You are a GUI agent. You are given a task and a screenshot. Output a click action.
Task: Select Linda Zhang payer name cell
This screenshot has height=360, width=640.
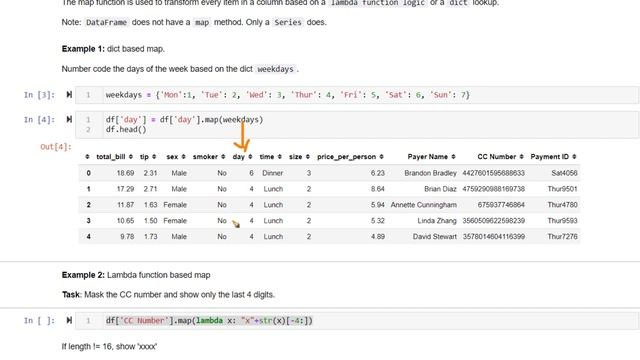click(x=437, y=221)
